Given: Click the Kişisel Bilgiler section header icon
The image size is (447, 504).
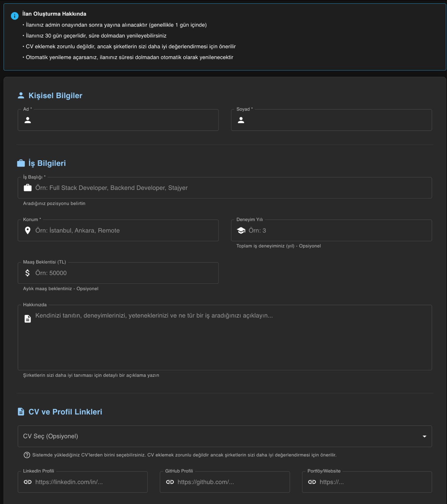Looking at the screenshot, I should click(x=21, y=95).
